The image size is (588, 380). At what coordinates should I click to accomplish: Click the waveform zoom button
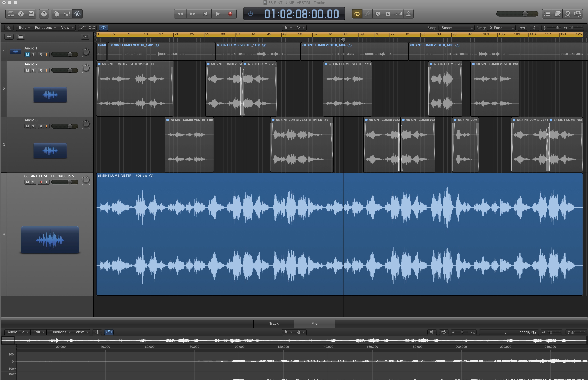[x=523, y=28]
